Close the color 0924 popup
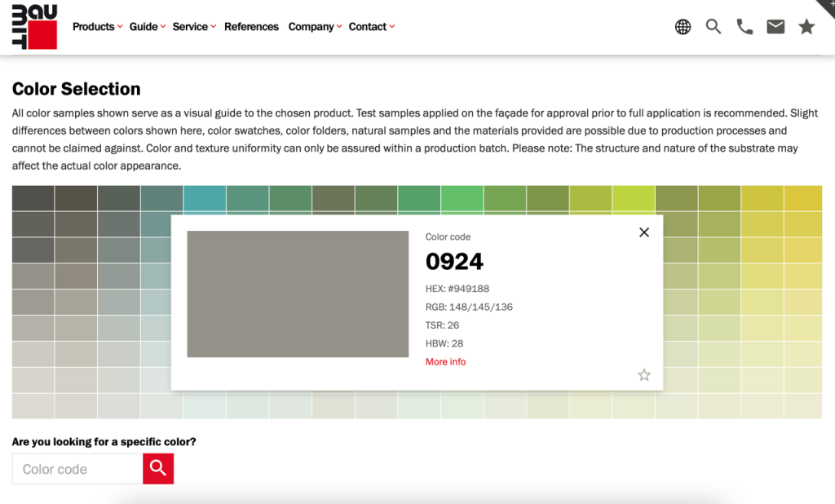 [644, 232]
